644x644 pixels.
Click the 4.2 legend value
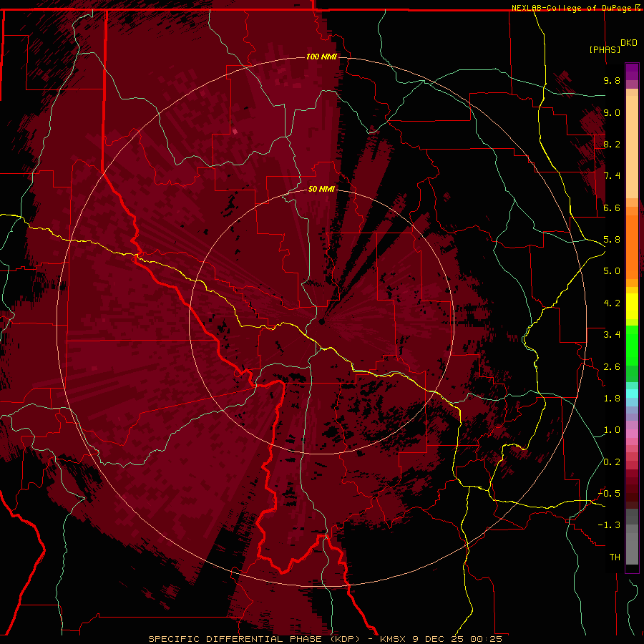(x=612, y=303)
